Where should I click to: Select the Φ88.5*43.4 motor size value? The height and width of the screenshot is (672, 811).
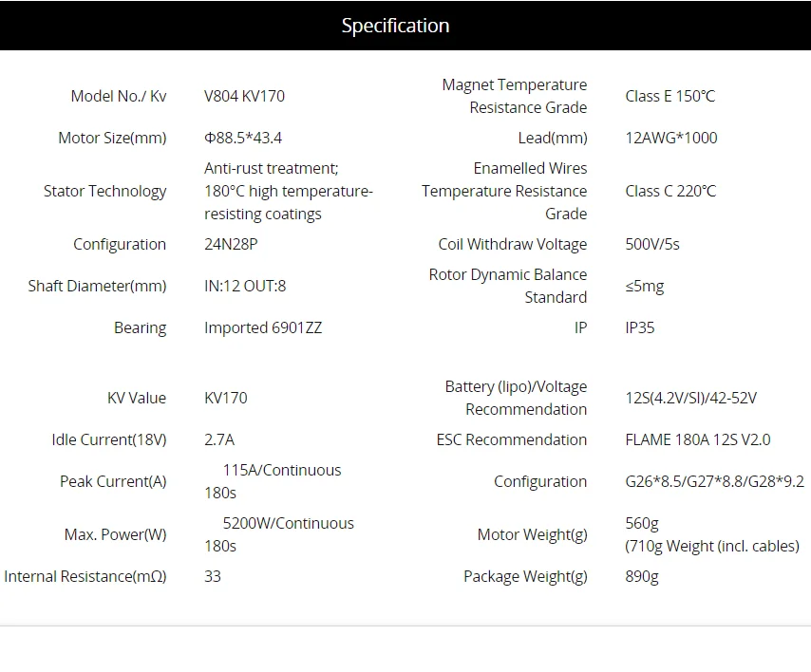click(x=243, y=138)
